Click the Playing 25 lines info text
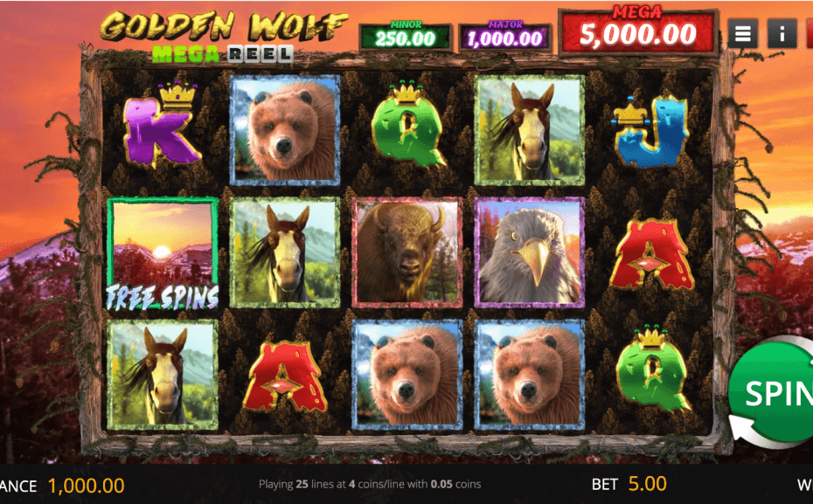Image resolution: width=813 pixels, height=504 pixels. [370, 484]
